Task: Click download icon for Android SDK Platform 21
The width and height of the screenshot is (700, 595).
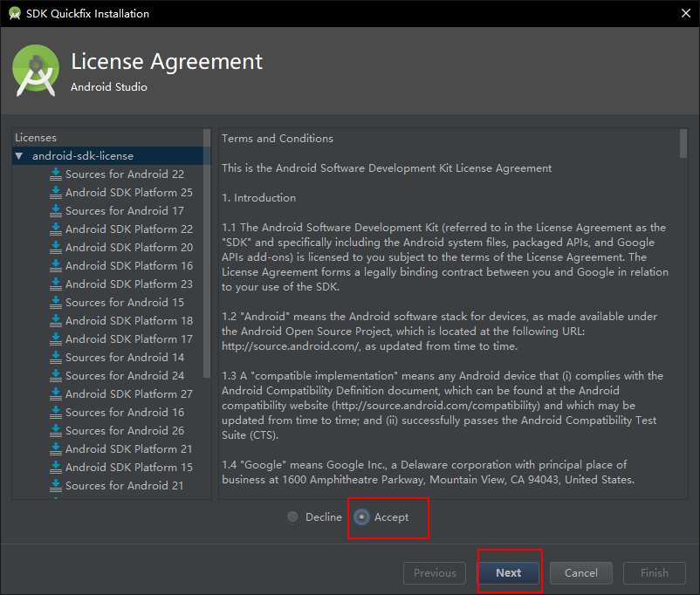Action: click(x=56, y=448)
